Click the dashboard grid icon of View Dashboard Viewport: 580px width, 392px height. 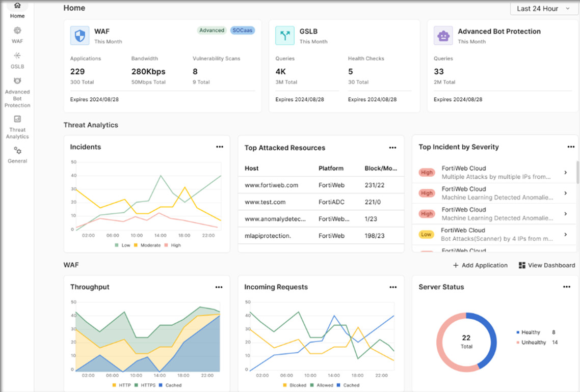click(x=522, y=265)
